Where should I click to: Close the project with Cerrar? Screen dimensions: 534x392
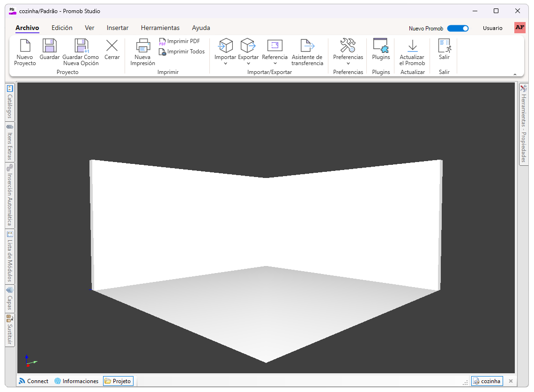point(112,49)
